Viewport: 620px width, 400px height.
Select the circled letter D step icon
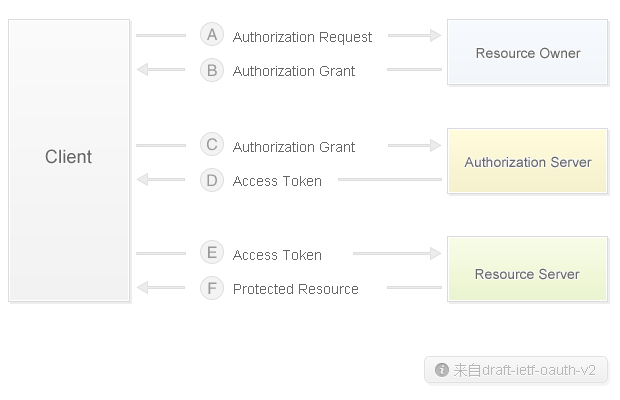coord(211,180)
